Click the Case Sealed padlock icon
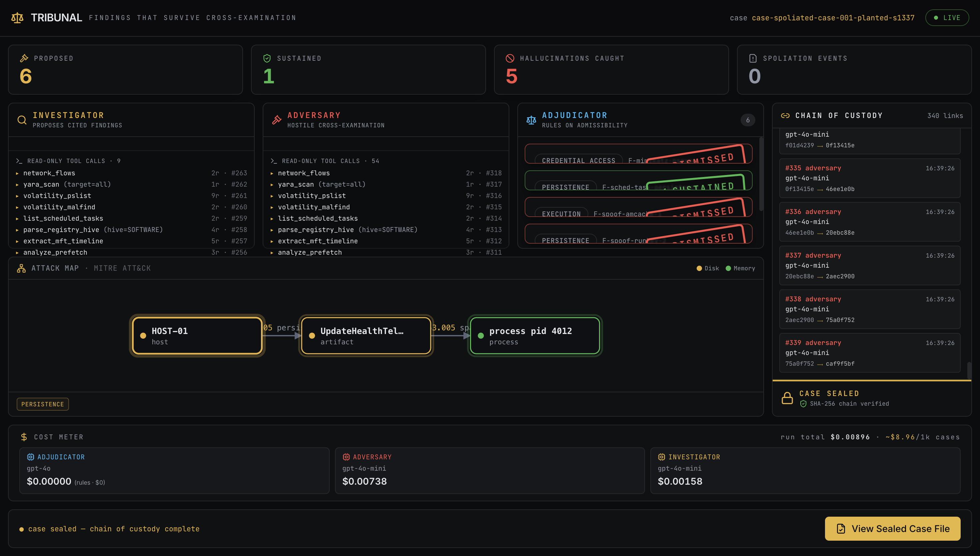980x556 pixels. pyautogui.click(x=787, y=398)
